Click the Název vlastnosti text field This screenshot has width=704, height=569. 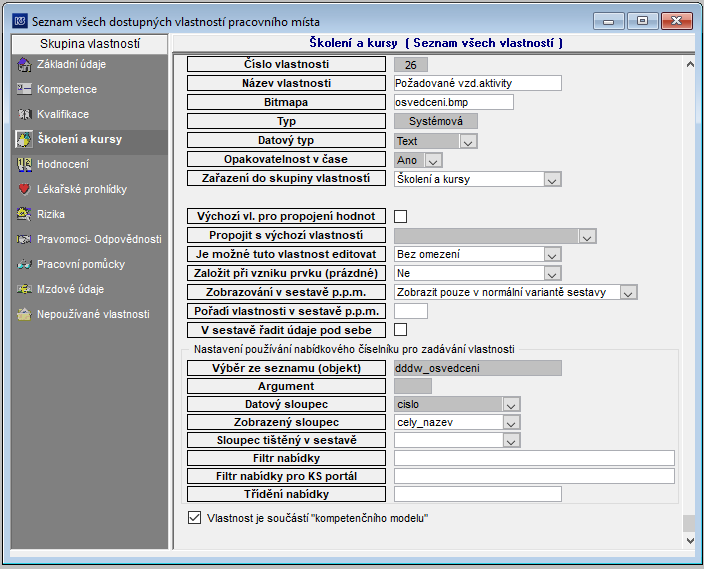[x=478, y=83]
